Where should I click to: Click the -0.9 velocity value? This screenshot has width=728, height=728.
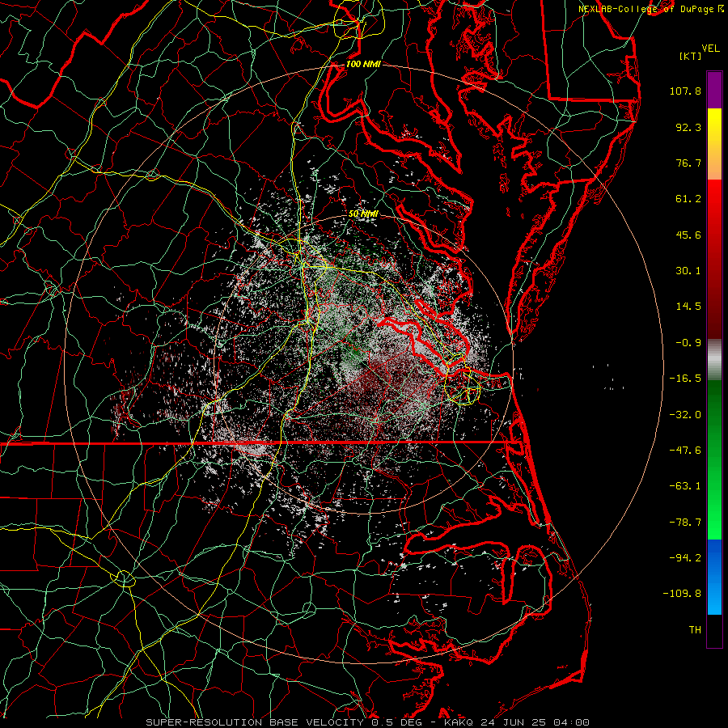(688, 343)
